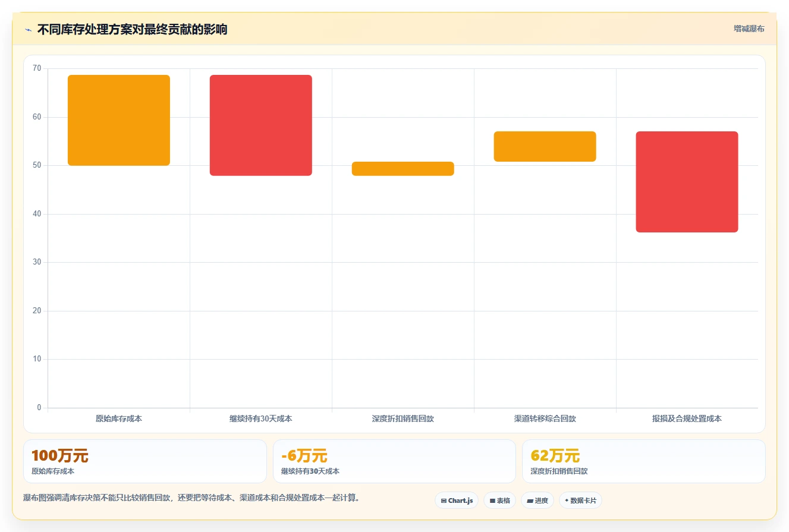
Task: Select the 100万元 data card
Action: coord(145,461)
